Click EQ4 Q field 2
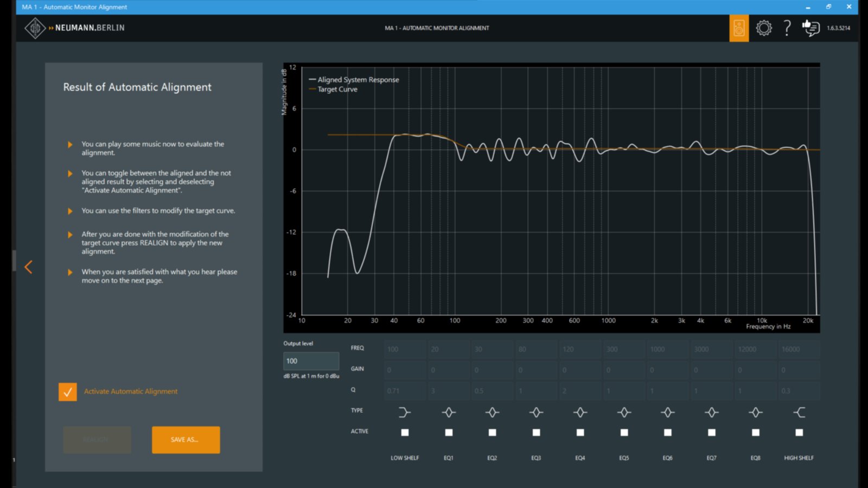Screen dimensions: 868x488 (580, 390)
